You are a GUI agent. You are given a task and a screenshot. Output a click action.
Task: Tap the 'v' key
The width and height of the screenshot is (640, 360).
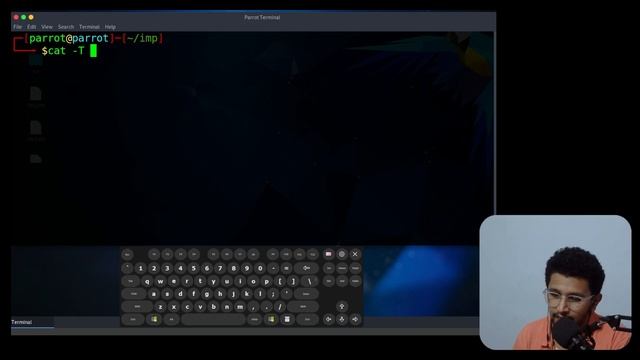click(x=200, y=307)
